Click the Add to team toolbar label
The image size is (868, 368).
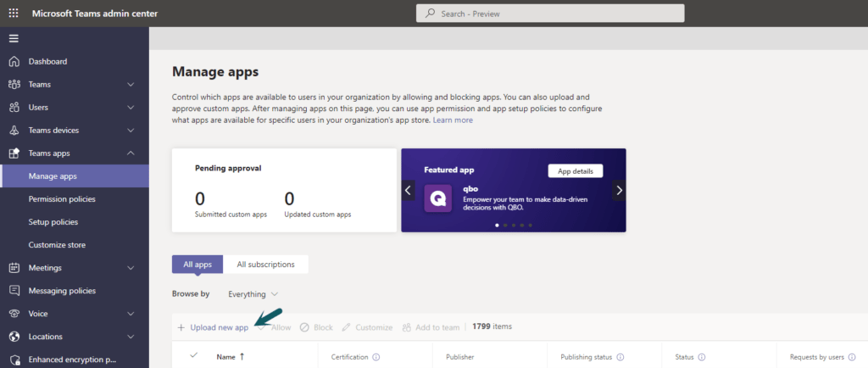click(x=437, y=327)
